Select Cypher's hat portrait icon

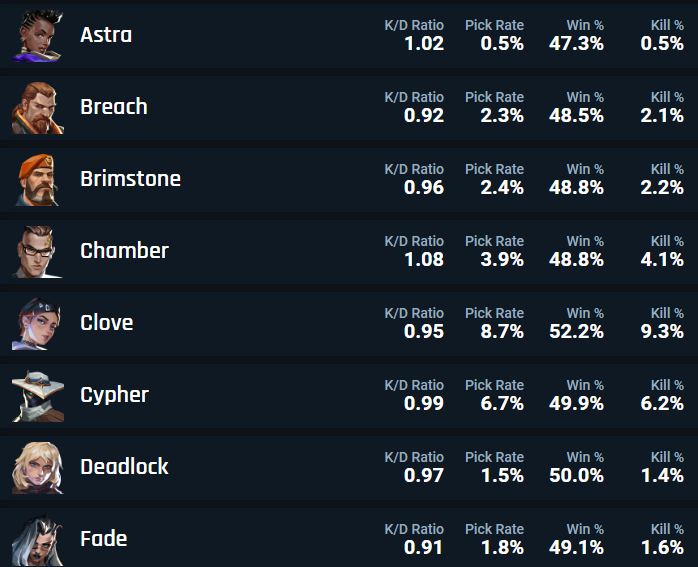coord(38,396)
